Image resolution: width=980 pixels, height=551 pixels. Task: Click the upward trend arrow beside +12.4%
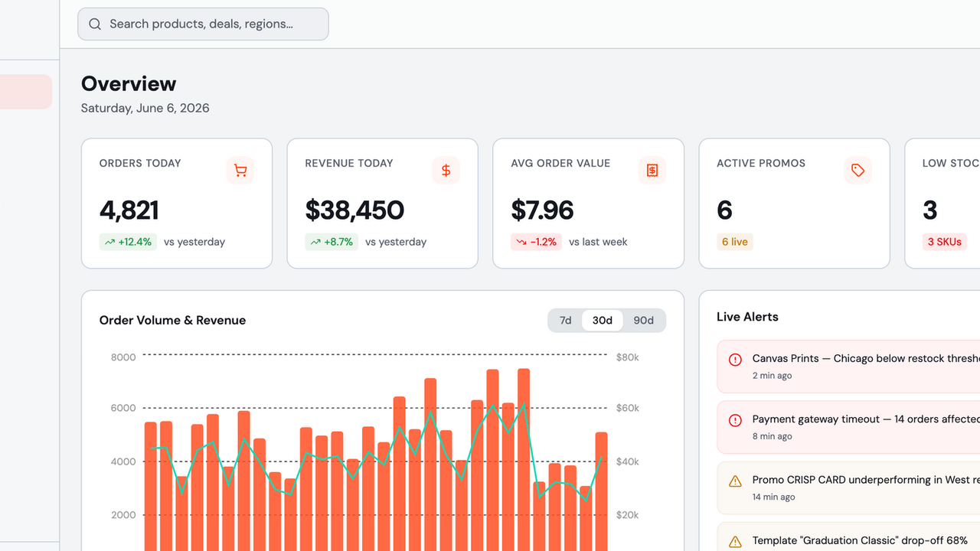click(x=110, y=242)
